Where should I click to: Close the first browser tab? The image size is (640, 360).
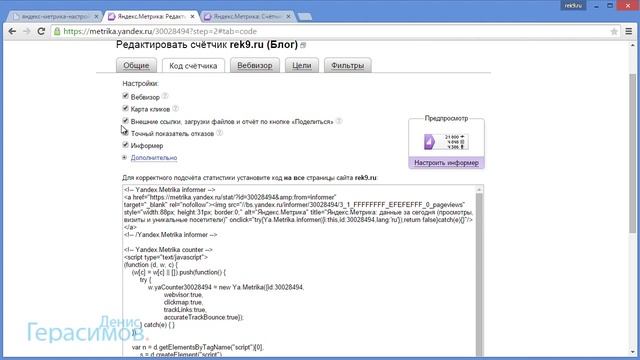(x=96, y=17)
